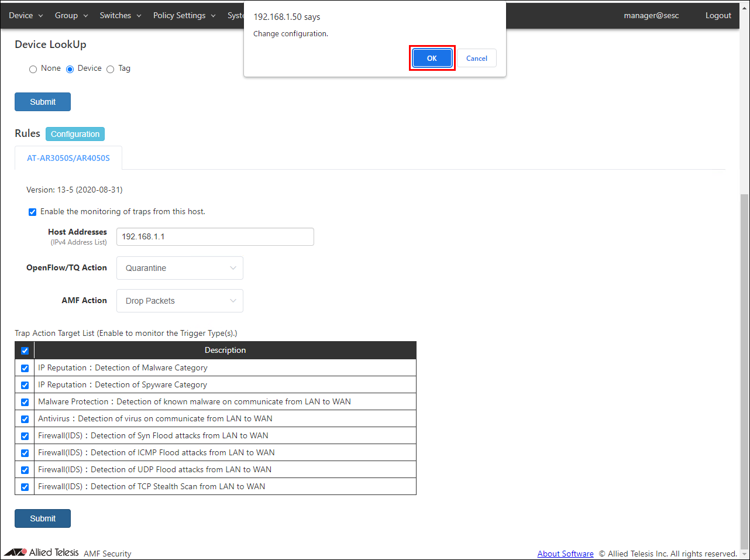Open the OpenFlow/TQ Action dropdown
The image size is (750, 560).
pyautogui.click(x=180, y=268)
